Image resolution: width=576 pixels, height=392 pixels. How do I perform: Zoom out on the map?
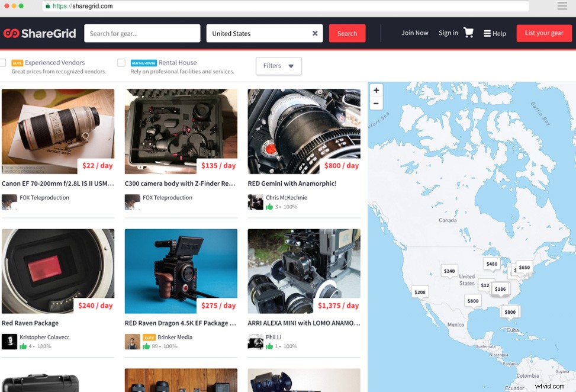coord(376,103)
